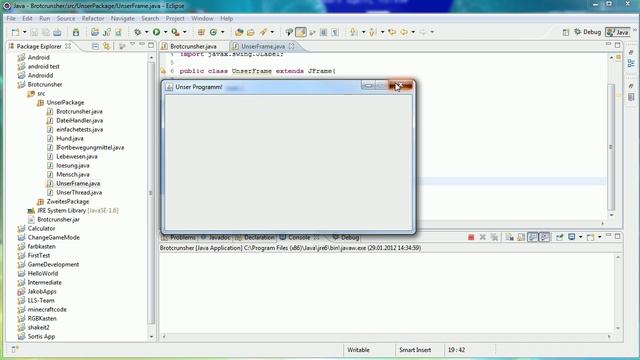Open the dropdown arrow beside the Search icon
The height and width of the screenshot is (360, 640).
tap(272, 32)
